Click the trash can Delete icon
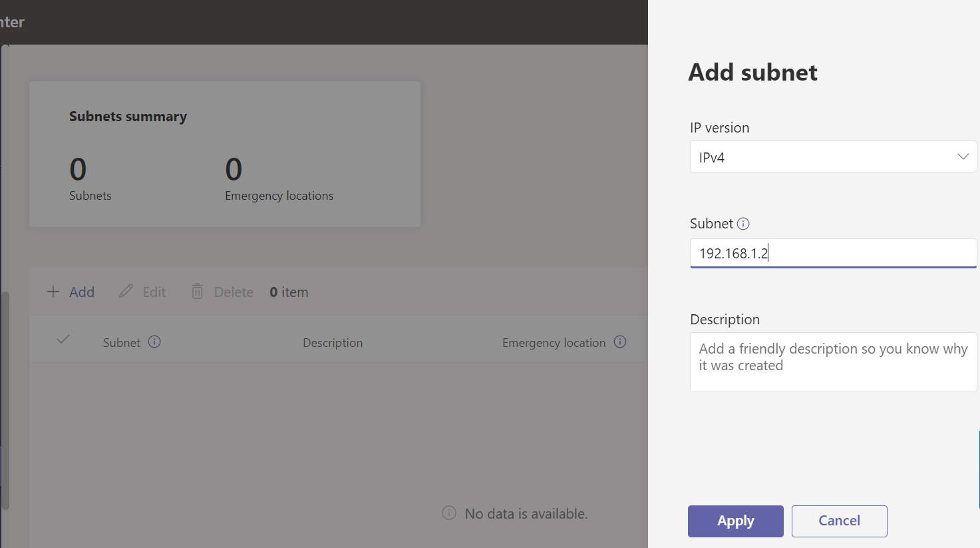980x548 pixels. point(198,292)
